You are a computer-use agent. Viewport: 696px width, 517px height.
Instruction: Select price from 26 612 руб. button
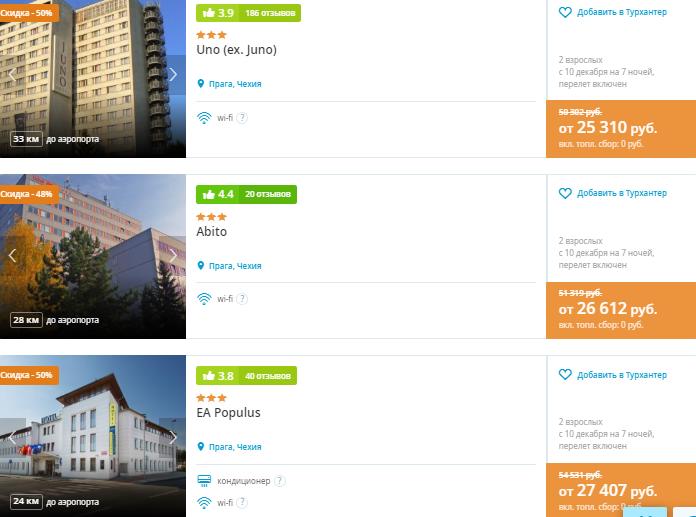pos(621,310)
